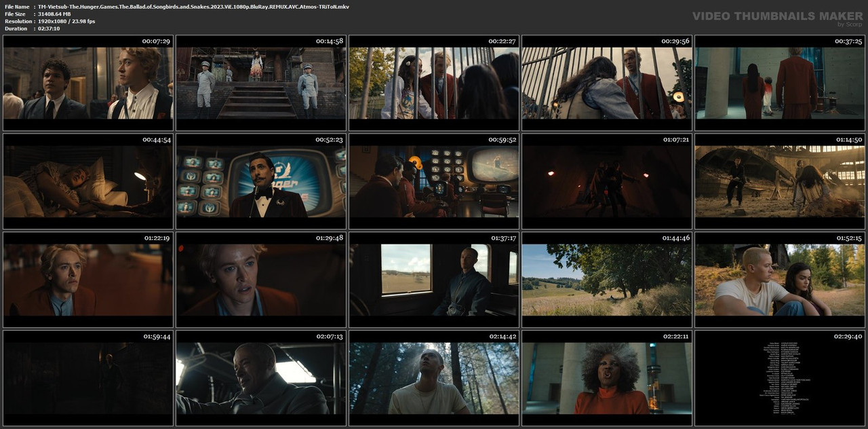Pick the credits frame at 02:29:40

click(x=780, y=378)
